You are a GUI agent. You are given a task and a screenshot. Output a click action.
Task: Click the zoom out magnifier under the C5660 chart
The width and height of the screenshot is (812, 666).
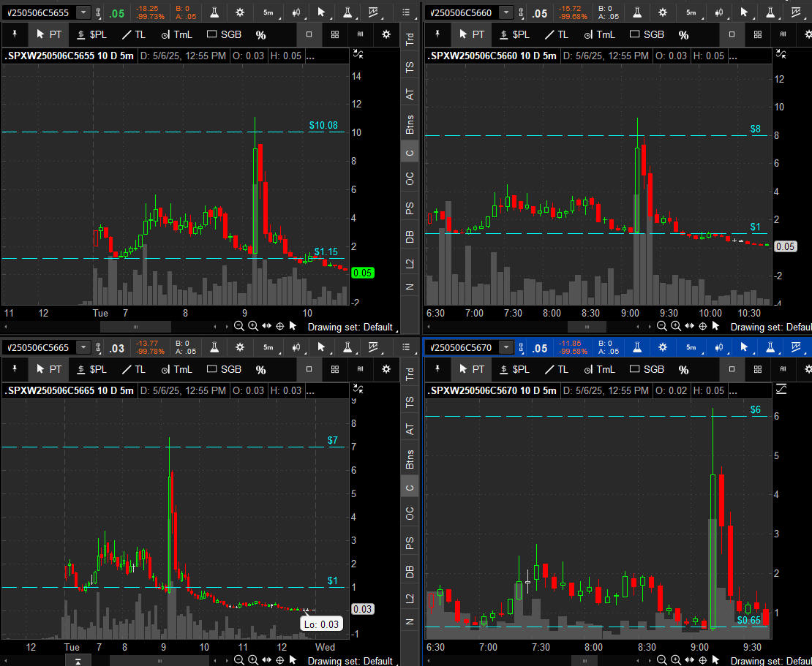click(661, 326)
